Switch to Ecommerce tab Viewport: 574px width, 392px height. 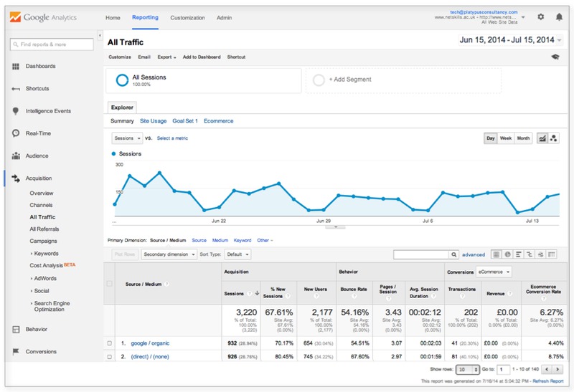[218, 121]
